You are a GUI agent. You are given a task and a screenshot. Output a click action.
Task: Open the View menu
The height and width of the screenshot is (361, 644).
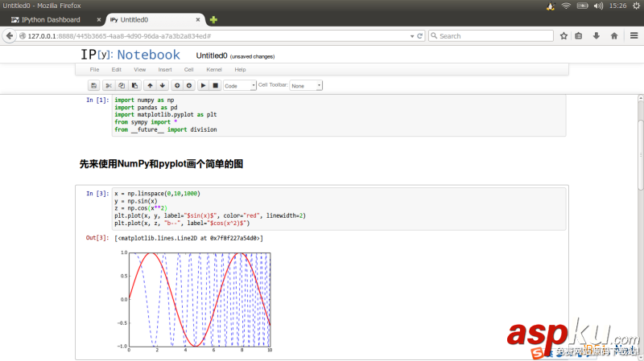point(139,70)
